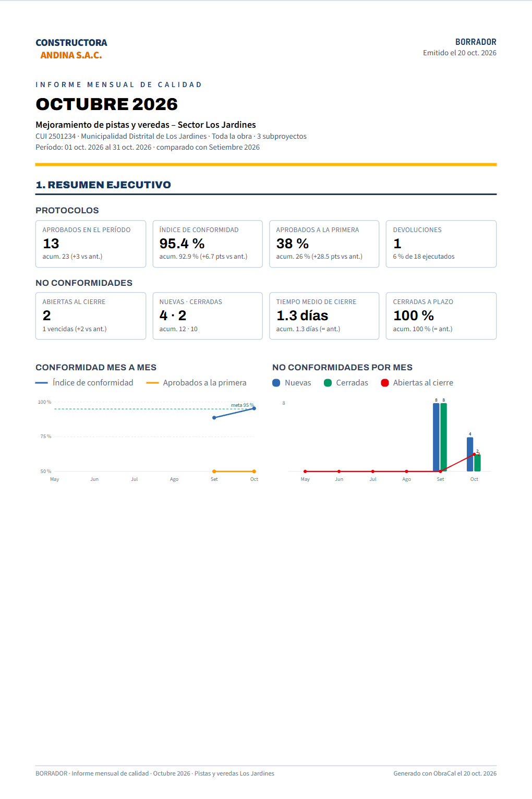Click the '1. RESUMEN EJECUTIVO' section heading
This screenshot has width=532, height=799.
click(103, 185)
